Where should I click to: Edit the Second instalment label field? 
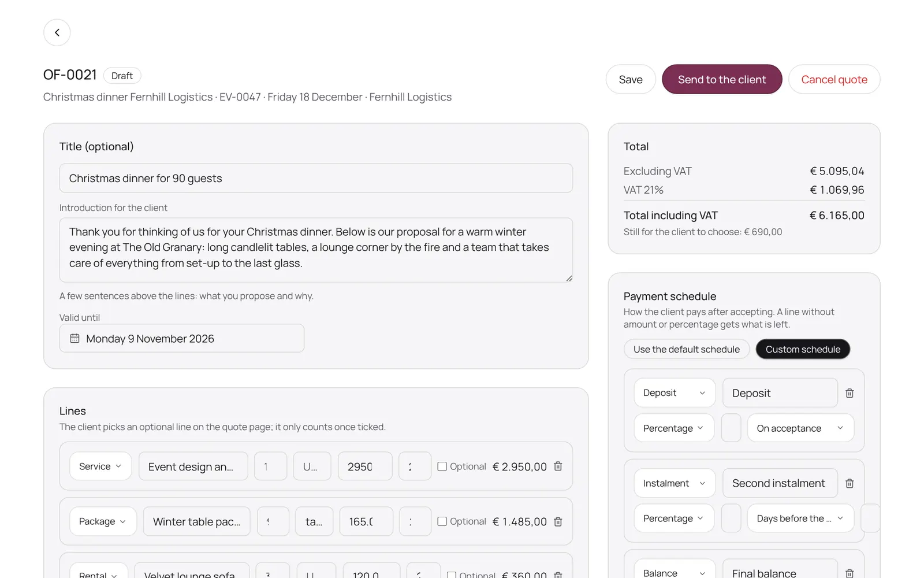780,483
